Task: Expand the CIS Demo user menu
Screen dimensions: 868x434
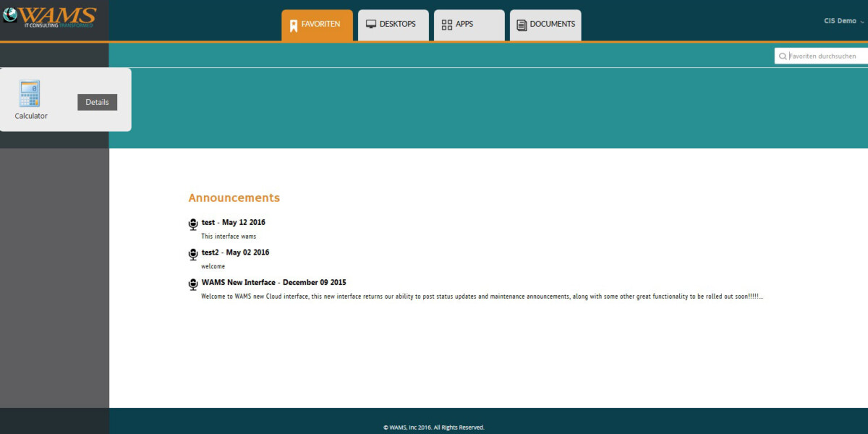Action: 843,22
